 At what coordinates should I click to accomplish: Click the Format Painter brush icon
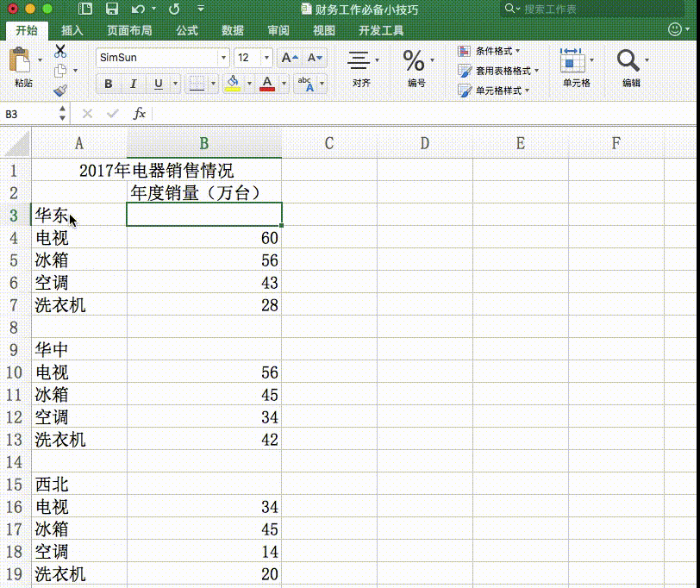tap(60, 91)
